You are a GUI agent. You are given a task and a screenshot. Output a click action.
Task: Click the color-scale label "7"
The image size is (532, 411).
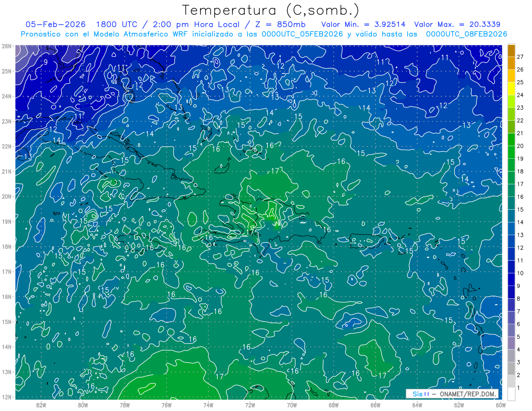(x=519, y=311)
